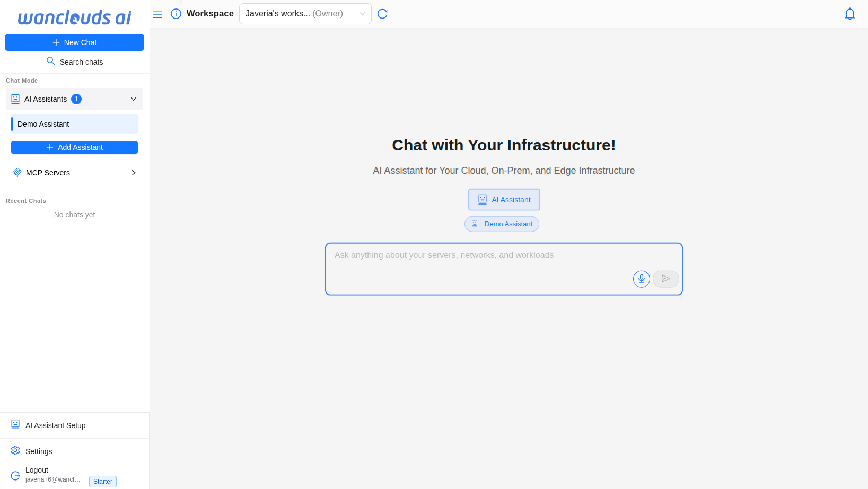The image size is (868, 489).
Task: Click the Add Assistant button
Action: tap(74, 147)
